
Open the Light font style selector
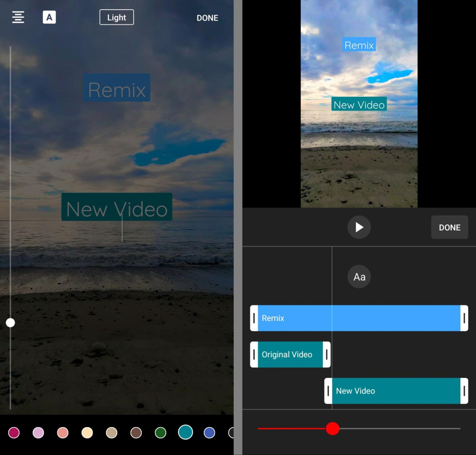click(117, 17)
